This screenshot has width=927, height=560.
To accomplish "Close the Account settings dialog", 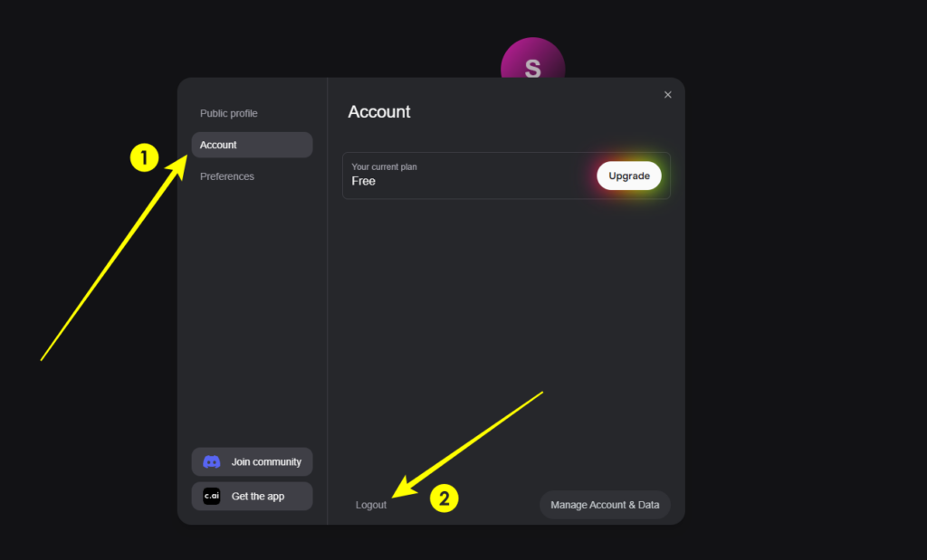I will (667, 94).
